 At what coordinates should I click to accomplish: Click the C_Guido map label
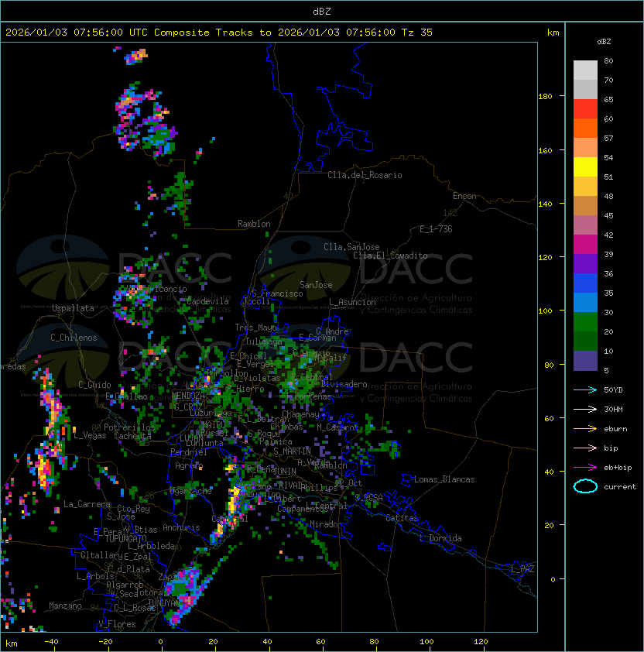point(94,385)
